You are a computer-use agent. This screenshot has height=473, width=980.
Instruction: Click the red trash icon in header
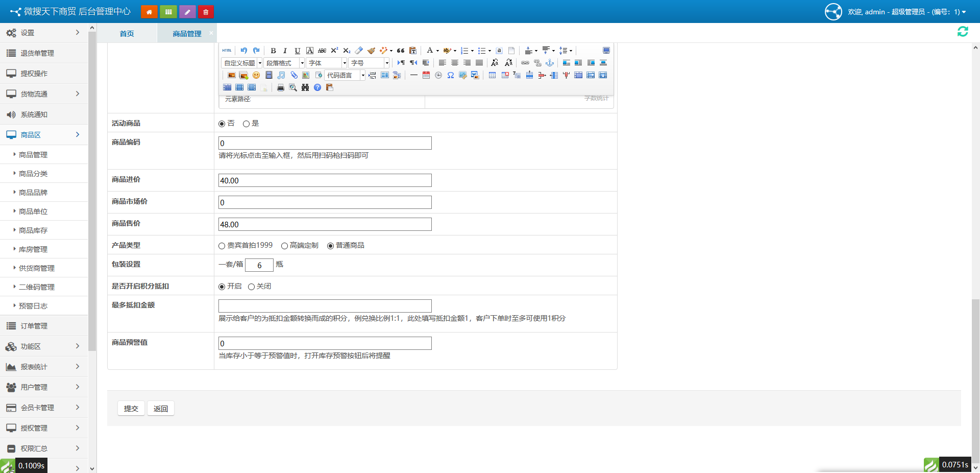(206, 12)
